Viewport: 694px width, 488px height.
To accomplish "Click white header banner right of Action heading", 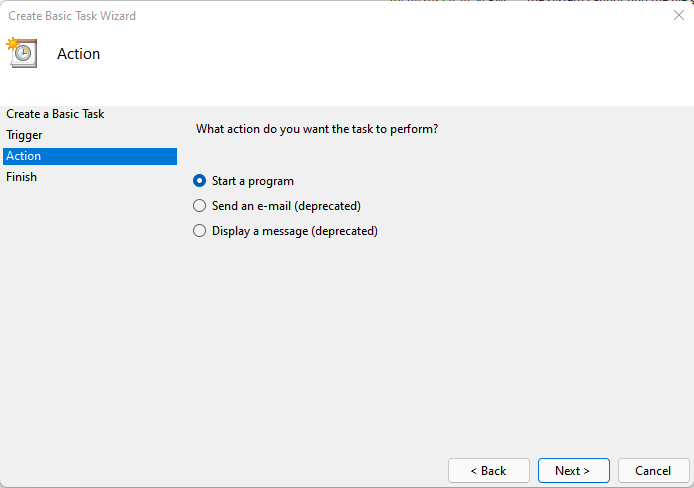I will click(x=400, y=60).
